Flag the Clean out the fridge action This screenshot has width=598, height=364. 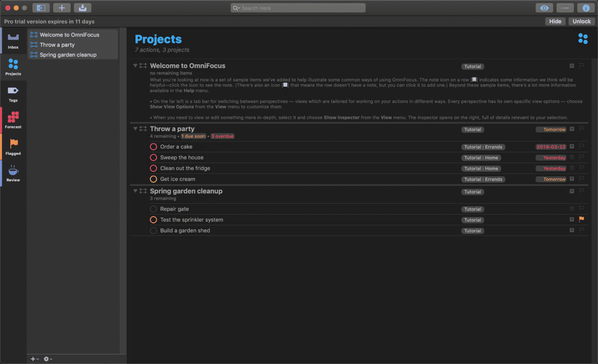click(581, 168)
